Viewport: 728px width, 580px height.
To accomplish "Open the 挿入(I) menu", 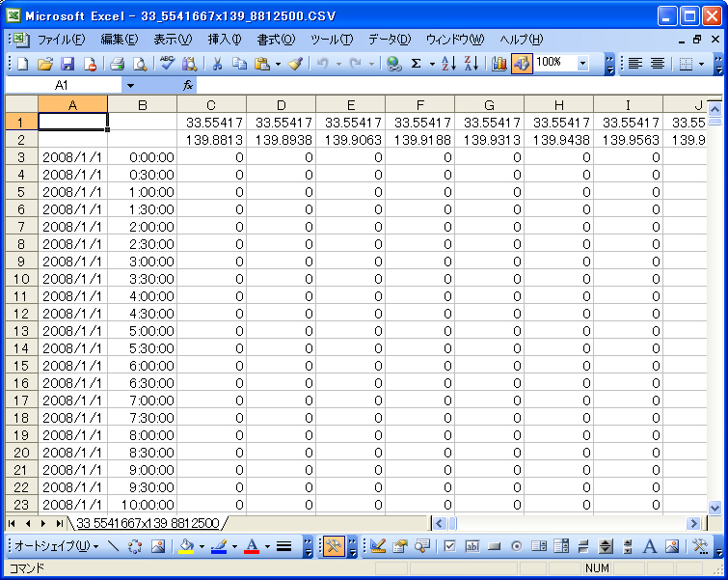I will tap(225, 40).
